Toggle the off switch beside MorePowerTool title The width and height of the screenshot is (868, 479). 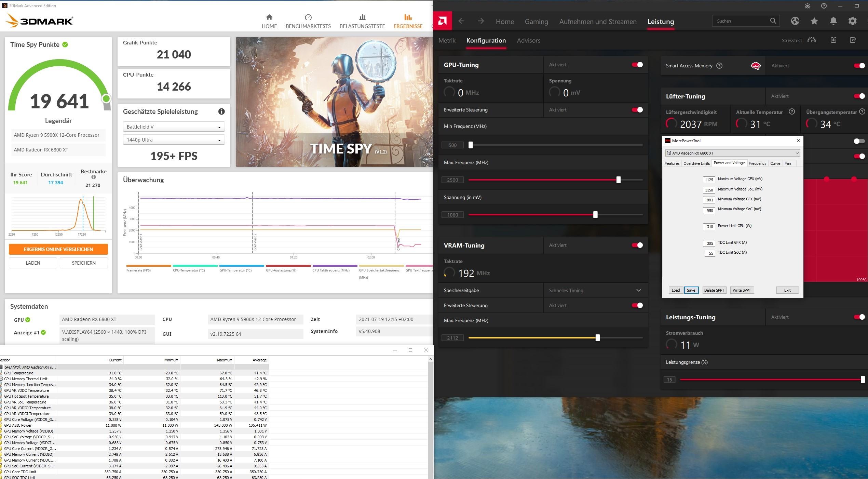(x=859, y=141)
